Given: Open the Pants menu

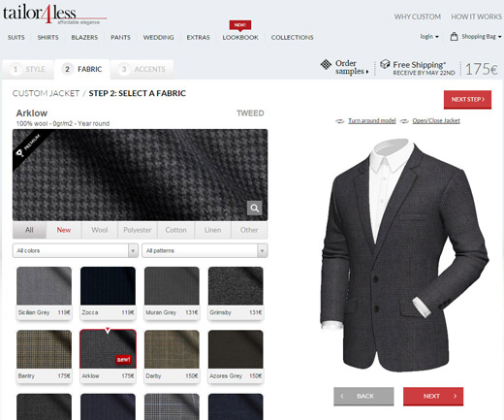Looking at the screenshot, I should [x=120, y=38].
